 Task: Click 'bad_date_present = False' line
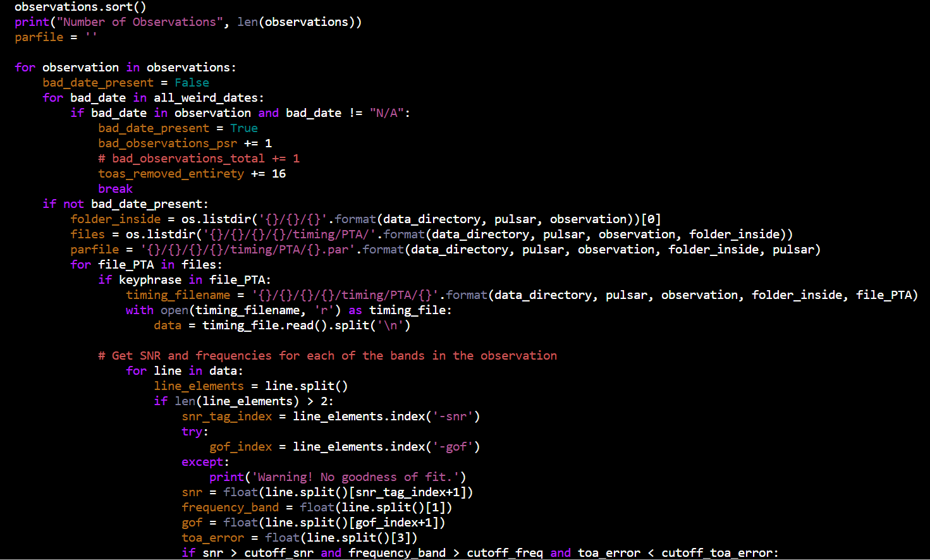point(126,83)
